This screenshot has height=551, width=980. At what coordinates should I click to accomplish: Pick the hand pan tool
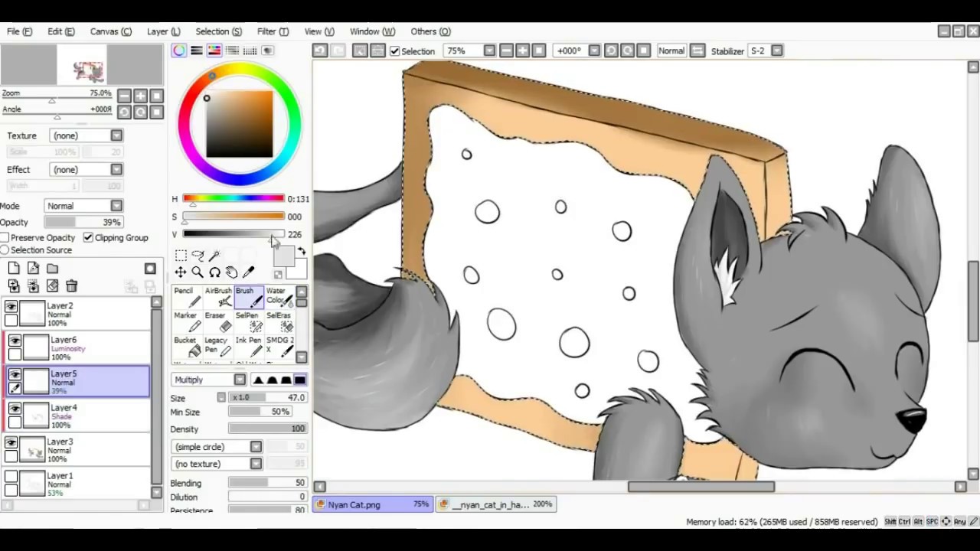[x=231, y=272]
